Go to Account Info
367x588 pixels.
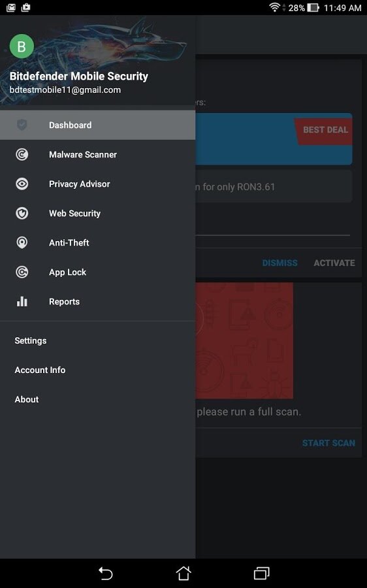(x=40, y=370)
